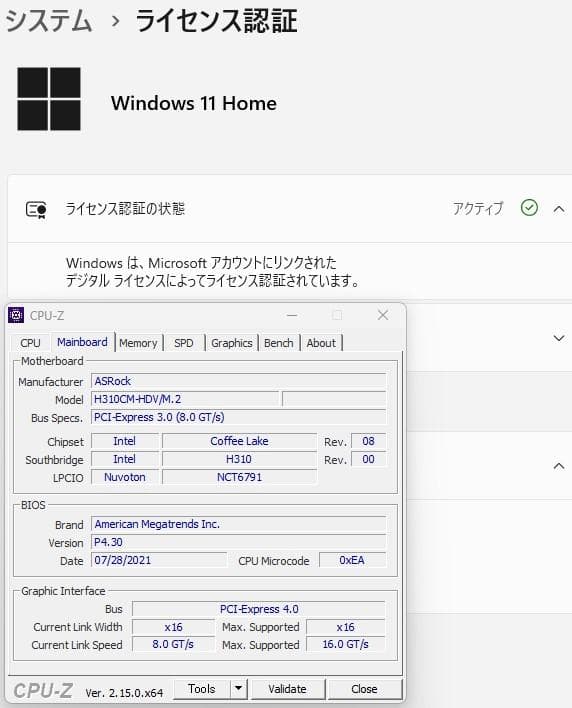The image size is (572, 708).
Task: Click the アクティブ status text
Action: pos(478,208)
